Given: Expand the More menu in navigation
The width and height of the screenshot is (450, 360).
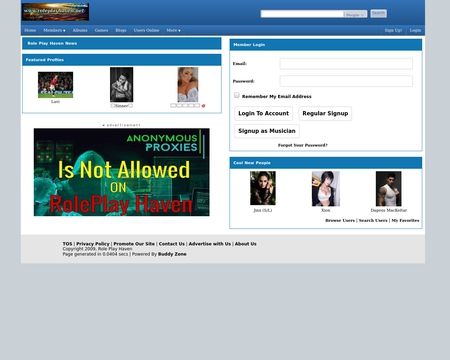Looking at the screenshot, I should pyautogui.click(x=173, y=30).
